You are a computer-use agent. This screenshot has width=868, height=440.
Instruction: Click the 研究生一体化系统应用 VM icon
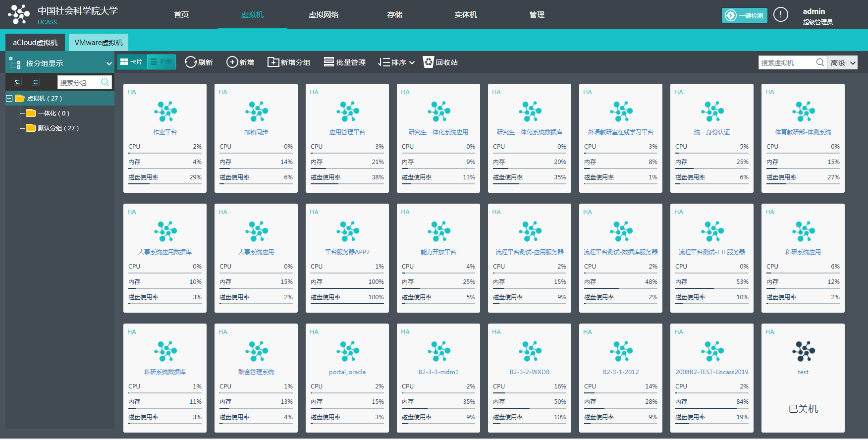point(438,111)
